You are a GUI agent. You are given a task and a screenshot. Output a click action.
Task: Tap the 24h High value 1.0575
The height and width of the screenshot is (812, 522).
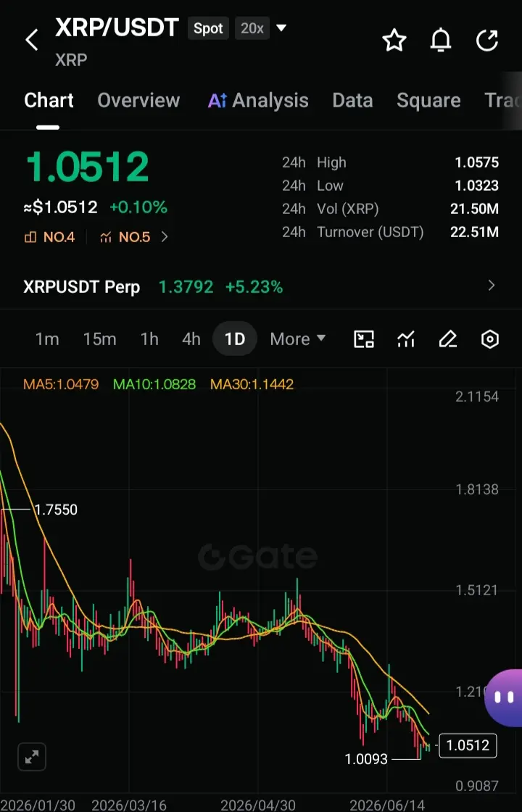(476, 162)
